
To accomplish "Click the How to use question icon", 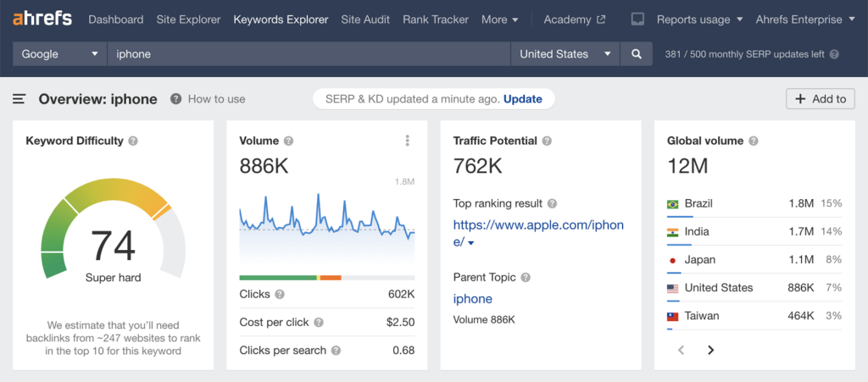I will click(176, 99).
